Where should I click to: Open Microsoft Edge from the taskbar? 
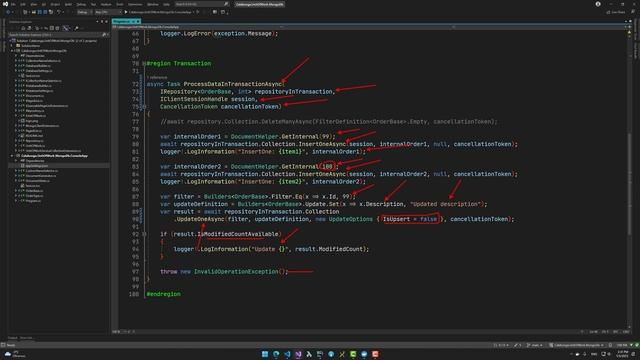tap(276, 354)
